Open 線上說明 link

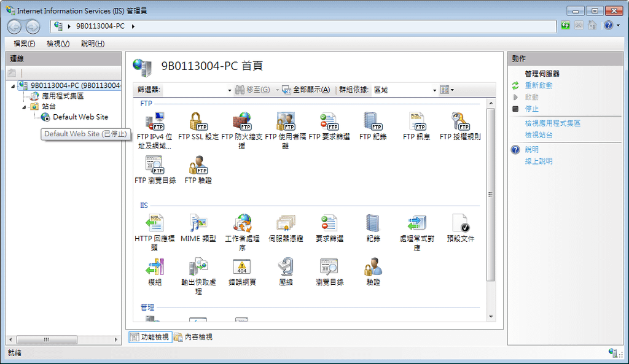click(x=538, y=161)
